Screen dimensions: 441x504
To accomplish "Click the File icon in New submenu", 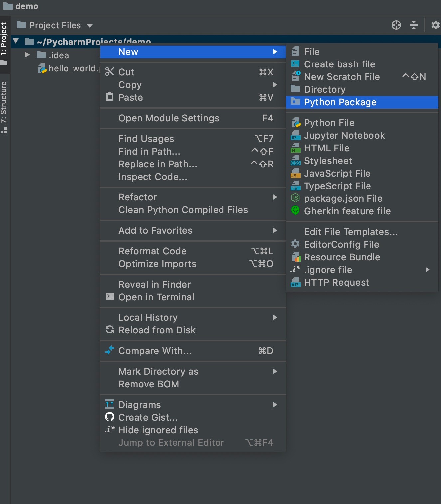I will coord(295,51).
